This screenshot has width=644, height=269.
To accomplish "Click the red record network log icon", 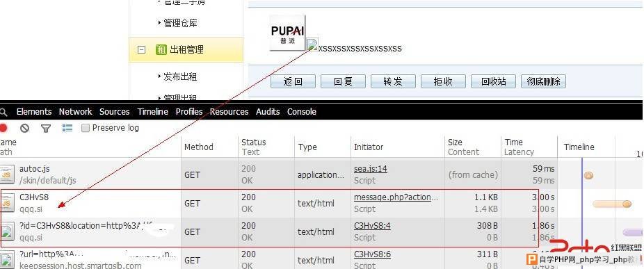I will pos(3,128).
